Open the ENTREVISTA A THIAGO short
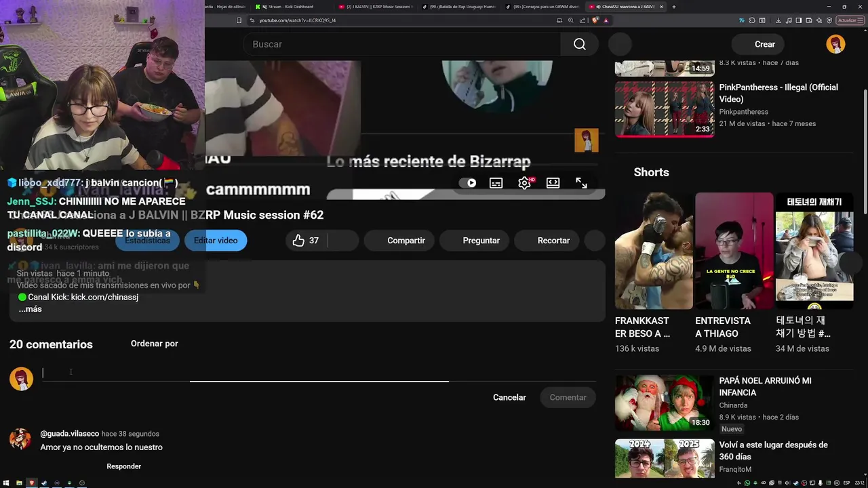Viewport: 868px width, 488px height. (734, 251)
